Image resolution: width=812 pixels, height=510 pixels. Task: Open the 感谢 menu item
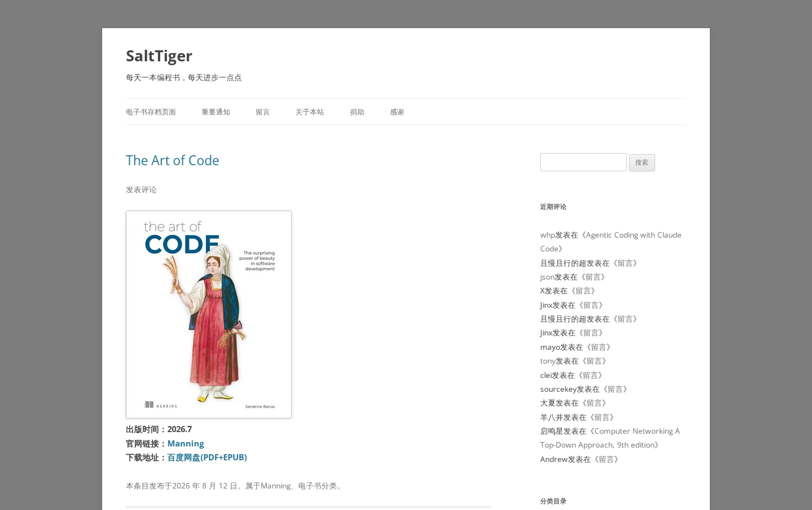[x=397, y=112]
